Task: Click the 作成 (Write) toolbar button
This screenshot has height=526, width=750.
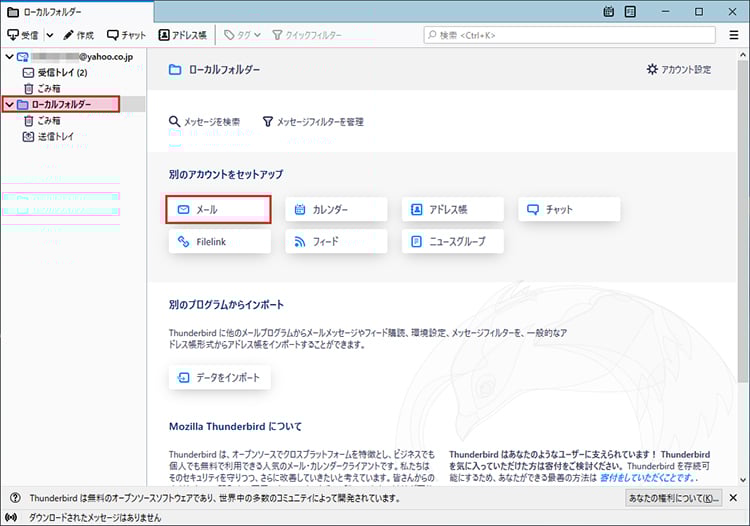Action: tap(78, 35)
